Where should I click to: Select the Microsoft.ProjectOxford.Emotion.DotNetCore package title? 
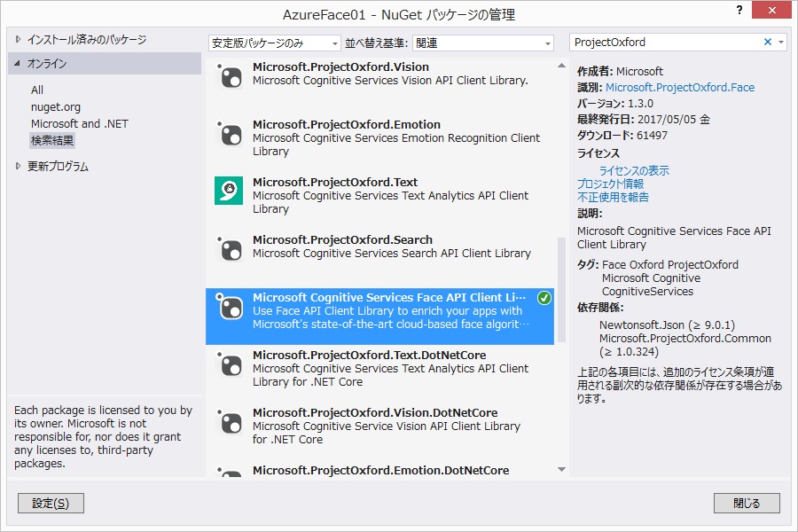pyautogui.click(x=380, y=470)
